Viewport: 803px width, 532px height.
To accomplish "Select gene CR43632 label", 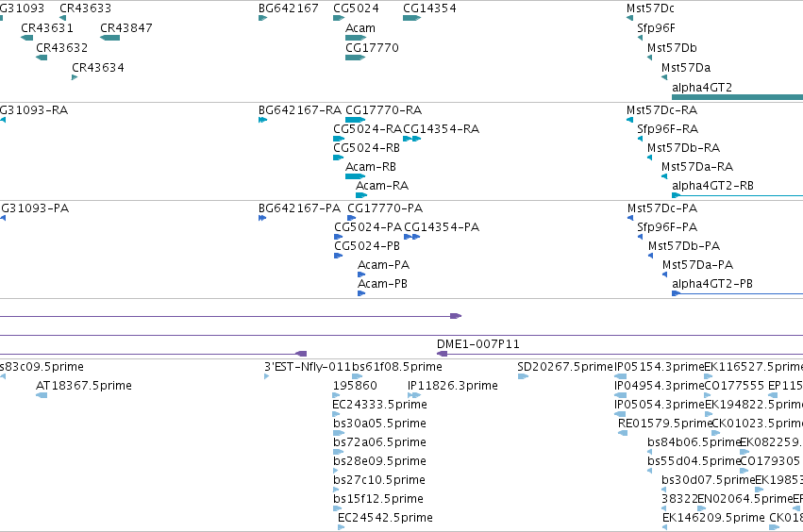I will click(61, 47).
